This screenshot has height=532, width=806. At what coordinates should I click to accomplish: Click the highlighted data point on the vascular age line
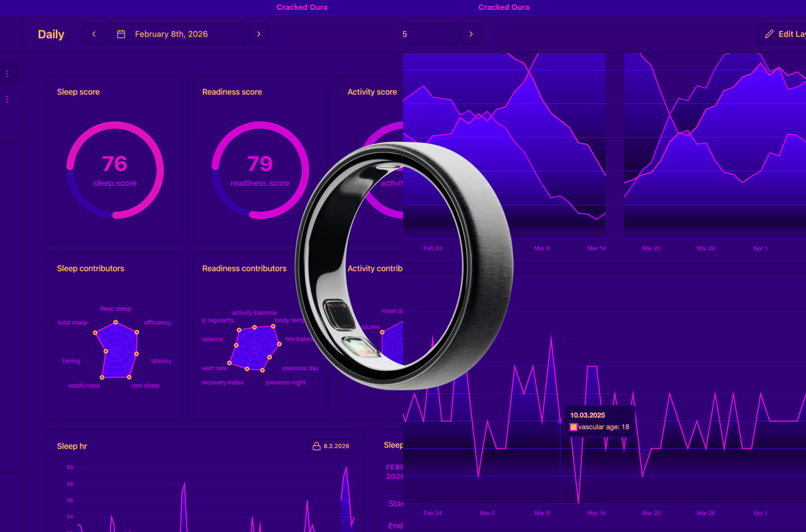pyautogui.click(x=560, y=422)
